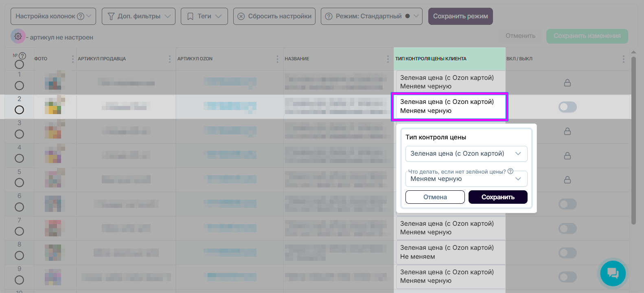The height and width of the screenshot is (293, 644).
Task: Click the Ozon article link in row 4
Action: [x=230, y=155]
